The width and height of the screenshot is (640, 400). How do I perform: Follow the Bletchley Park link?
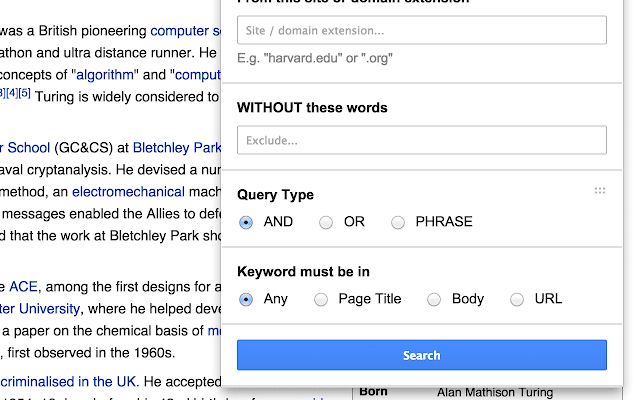tap(176, 148)
